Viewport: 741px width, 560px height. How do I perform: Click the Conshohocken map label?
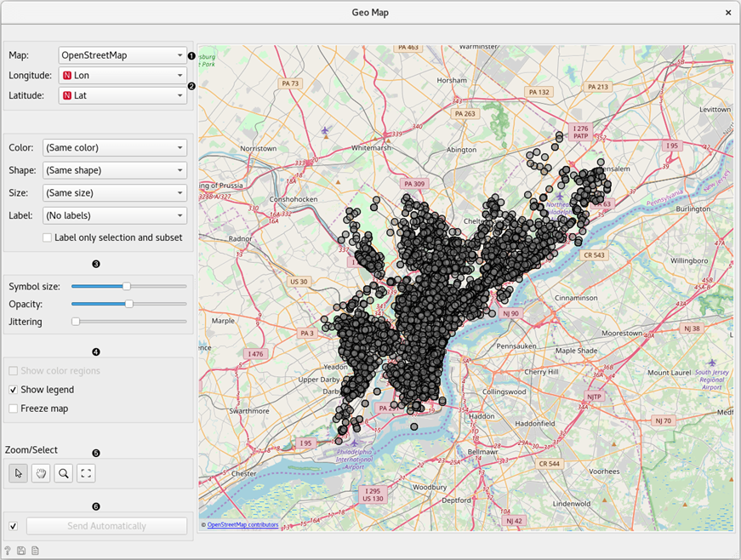tap(294, 199)
